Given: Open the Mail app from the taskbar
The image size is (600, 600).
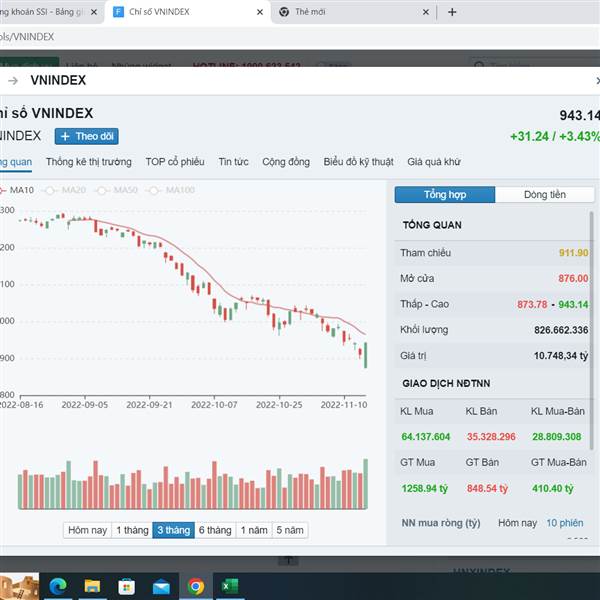Looking at the screenshot, I should [161, 586].
